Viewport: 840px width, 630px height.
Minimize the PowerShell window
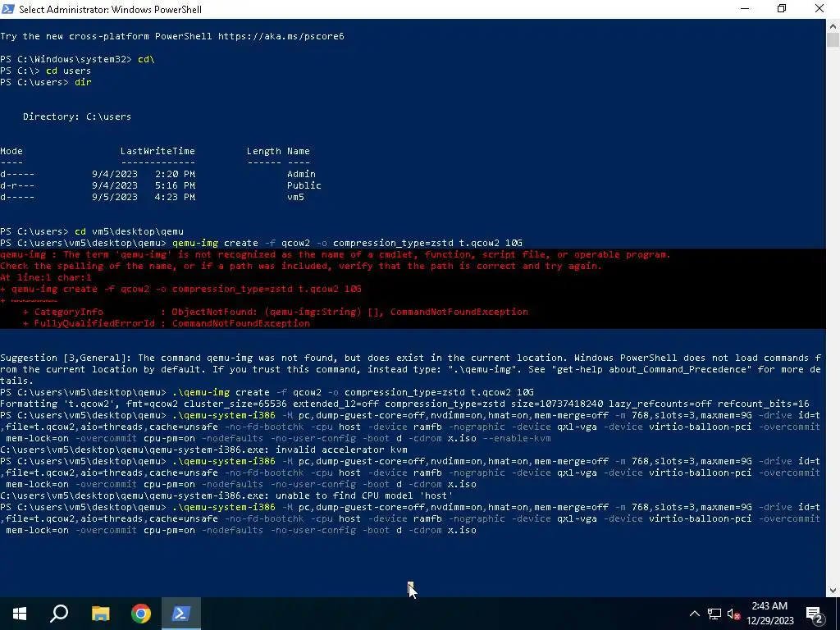(x=745, y=9)
